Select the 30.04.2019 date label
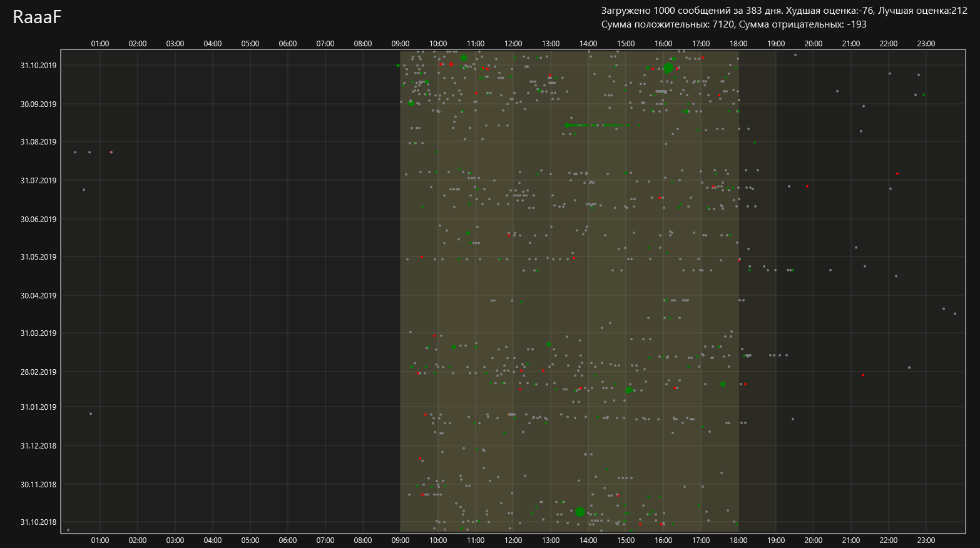Screen dimensions: 980x548 [x=38, y=295]
